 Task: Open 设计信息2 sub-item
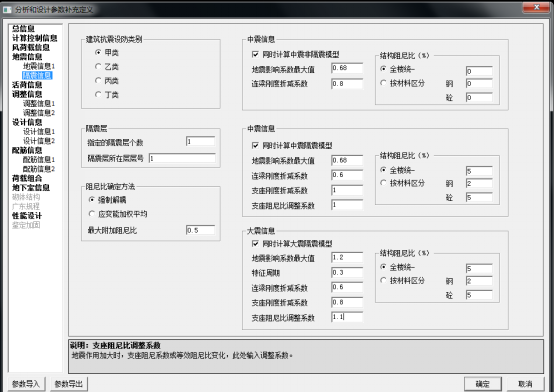click(x=39, y=141)
